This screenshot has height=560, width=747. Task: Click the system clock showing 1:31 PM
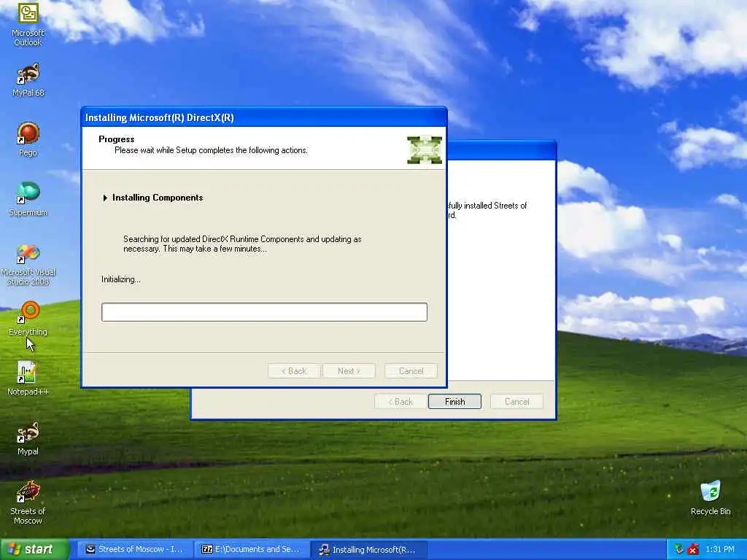(x=720, y=549)
